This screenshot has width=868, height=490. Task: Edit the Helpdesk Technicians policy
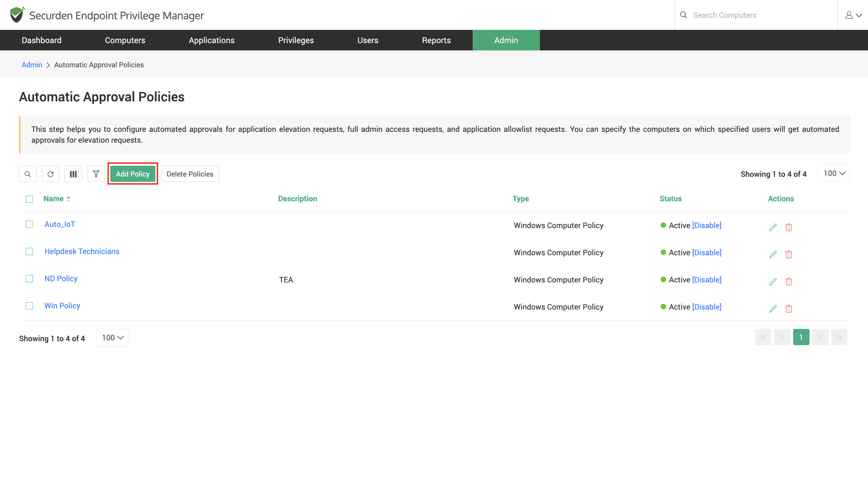(773, 254)
